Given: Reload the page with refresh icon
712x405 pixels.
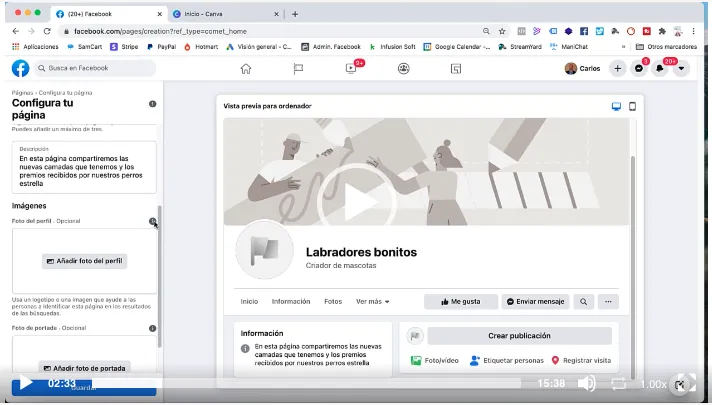Looking at the screenshot, I should click(47, 31).
